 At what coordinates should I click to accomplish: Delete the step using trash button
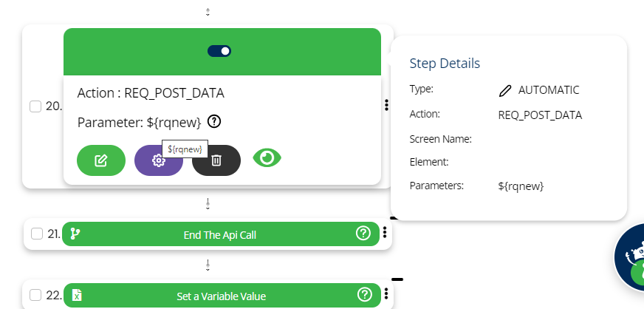pyautogui.click(x=216, y=160)
